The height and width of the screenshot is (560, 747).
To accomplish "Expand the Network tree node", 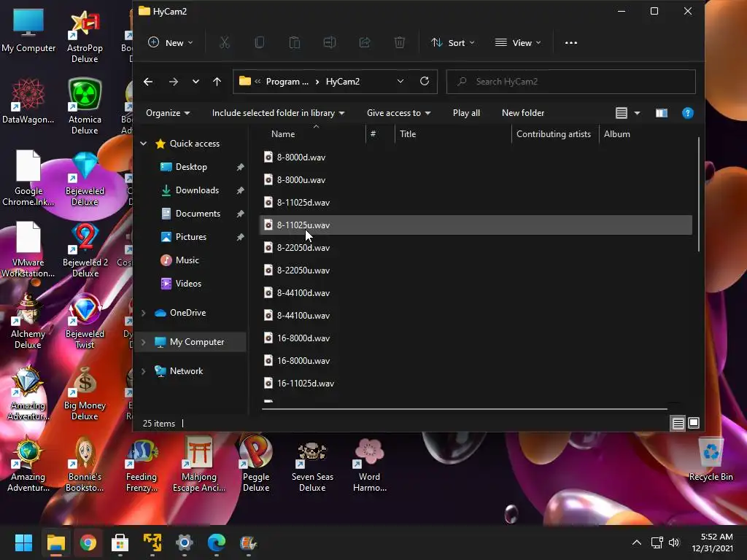I will (x=144, y=371).
